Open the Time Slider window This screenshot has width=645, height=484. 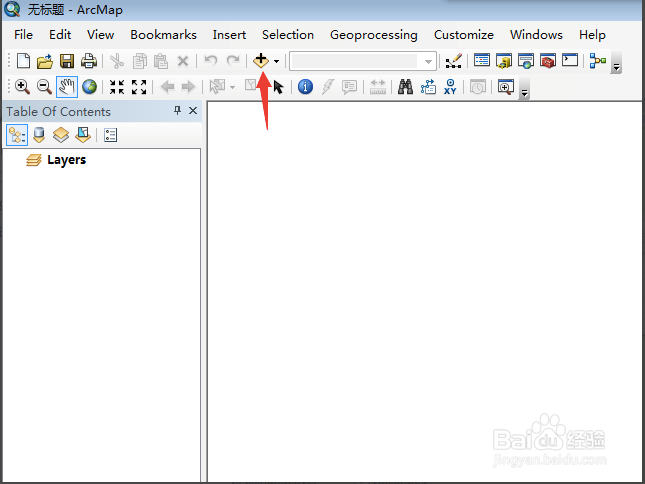coord(478,87)
